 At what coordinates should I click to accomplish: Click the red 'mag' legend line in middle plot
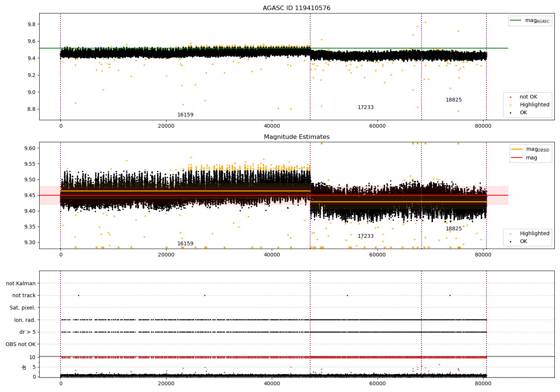(x=517, y=158)
